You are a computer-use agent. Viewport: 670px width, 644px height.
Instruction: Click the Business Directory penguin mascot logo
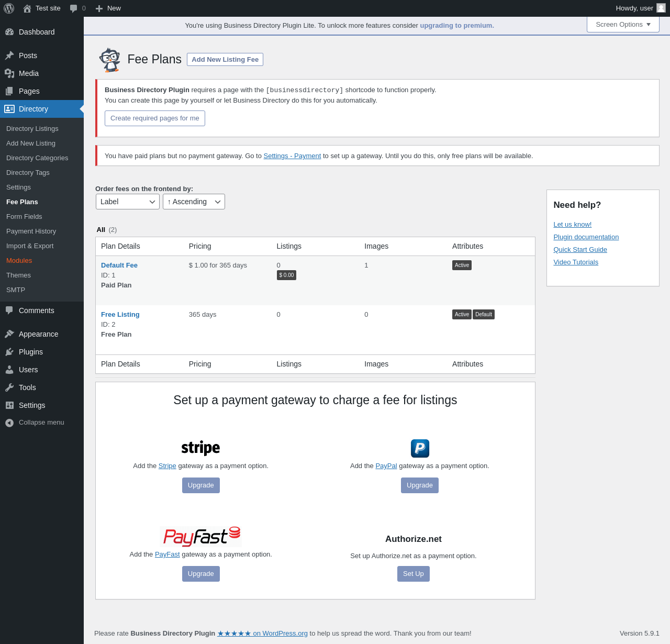110,60
